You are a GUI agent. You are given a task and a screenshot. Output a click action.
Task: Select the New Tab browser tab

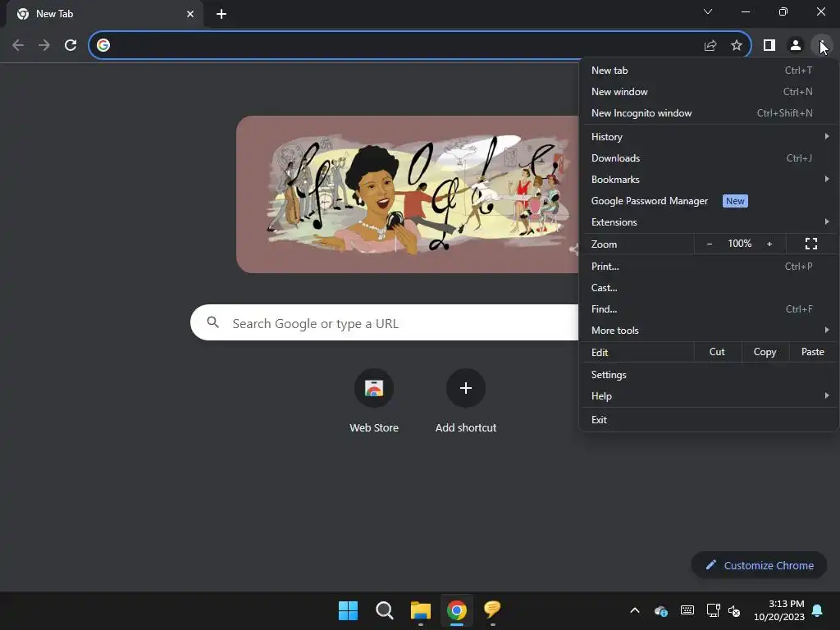104,14
